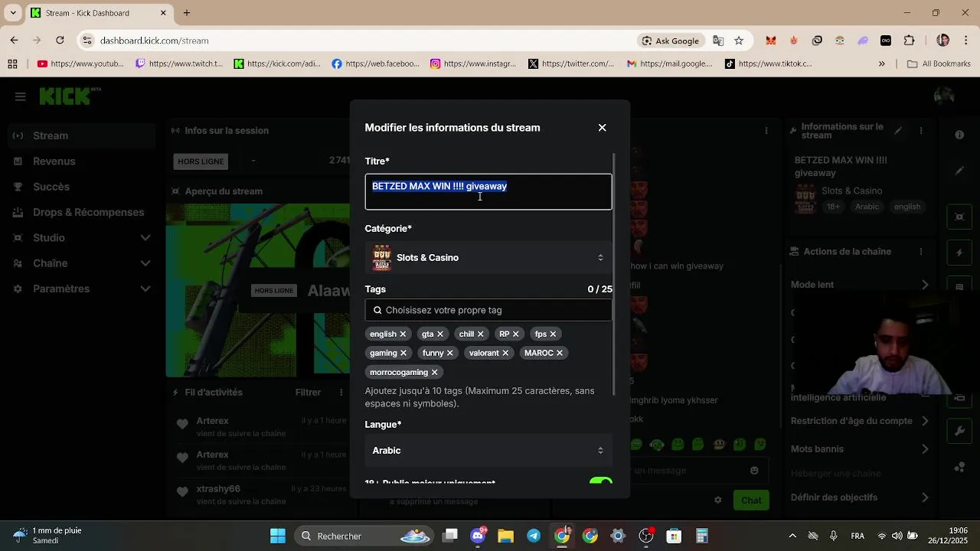Show hidden system tray icons

click(x=792, y=536)
